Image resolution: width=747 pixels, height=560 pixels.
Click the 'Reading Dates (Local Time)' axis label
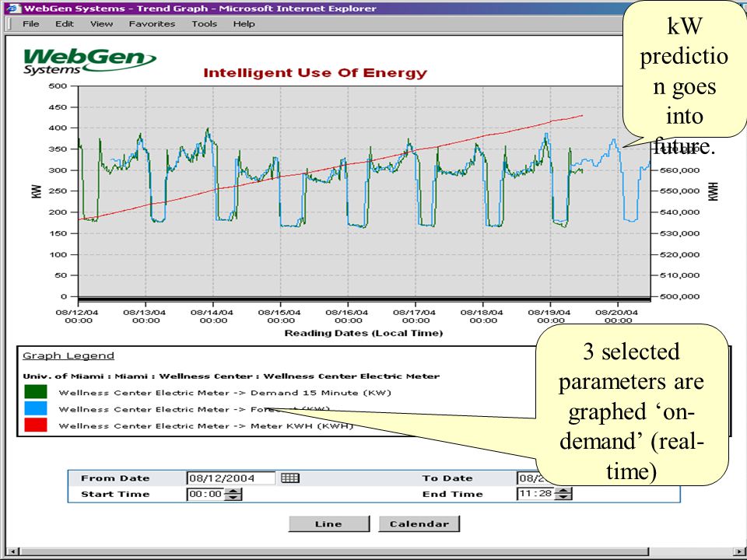pyautogui.click(x=363, y=333)
